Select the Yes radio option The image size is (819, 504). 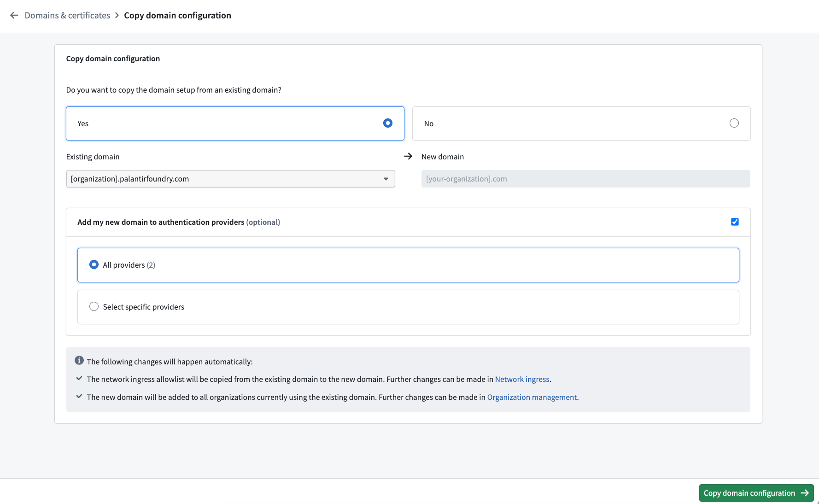388,123
